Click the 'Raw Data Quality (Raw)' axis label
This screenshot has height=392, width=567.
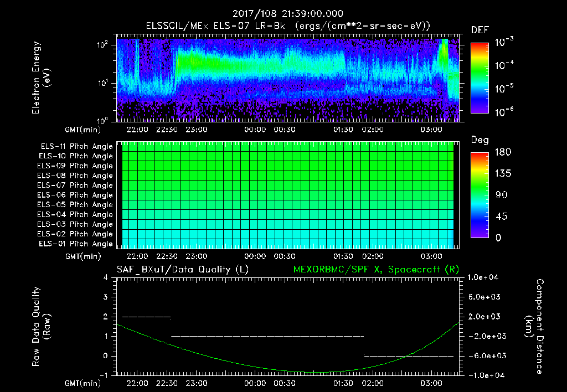point(41,327)
